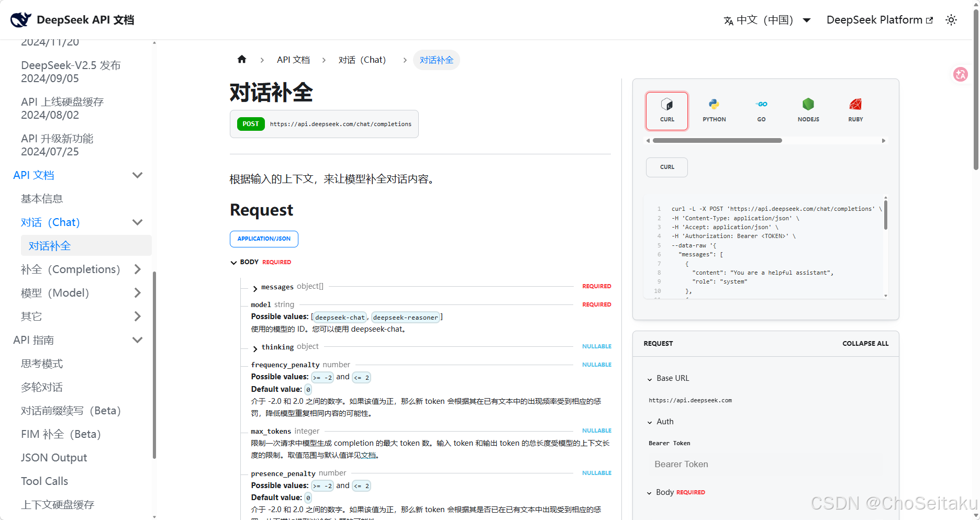Viewport: 980px width, 520px height.
Task: Click the CURL variant button below tabs
Action: pos(667,167)
